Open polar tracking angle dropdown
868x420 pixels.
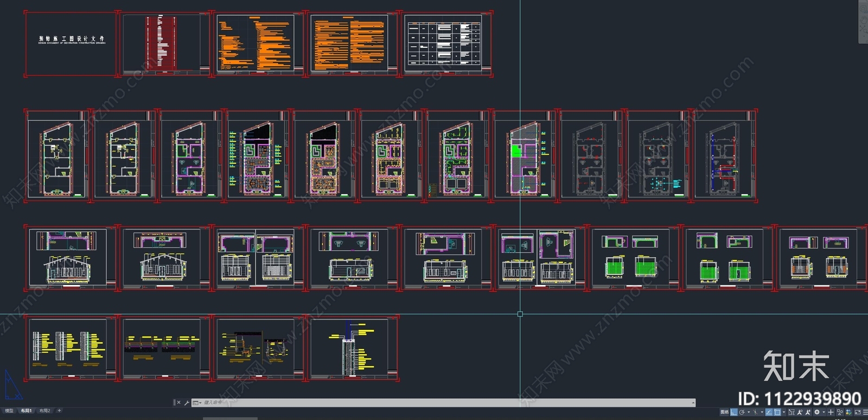(x=749, y=412)
